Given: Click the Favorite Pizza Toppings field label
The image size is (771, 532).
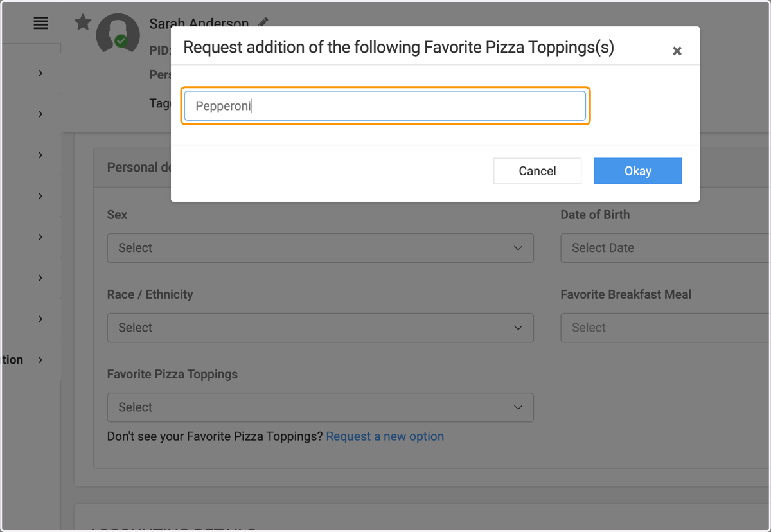Looking at the screenshot, I should coord(172,374).
